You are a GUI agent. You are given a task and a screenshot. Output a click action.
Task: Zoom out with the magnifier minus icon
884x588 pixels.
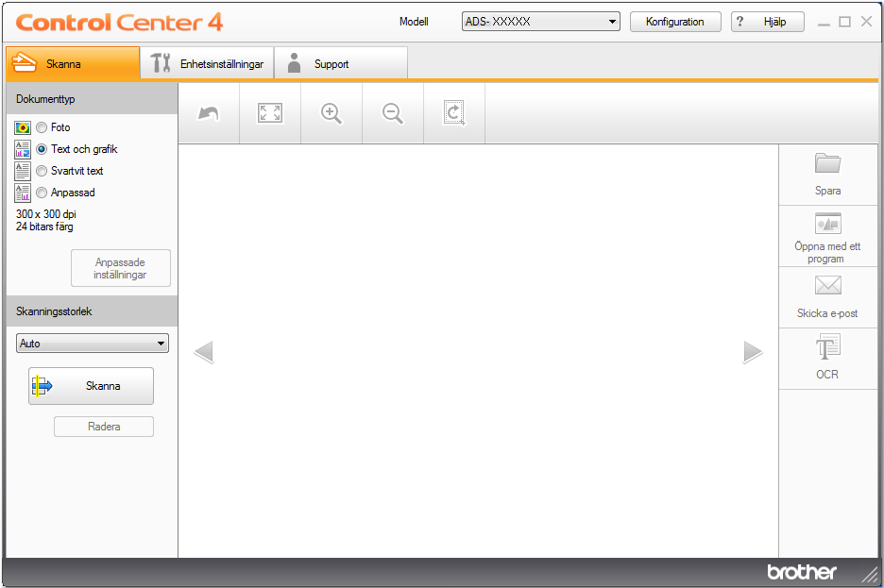tap(393, 113)
